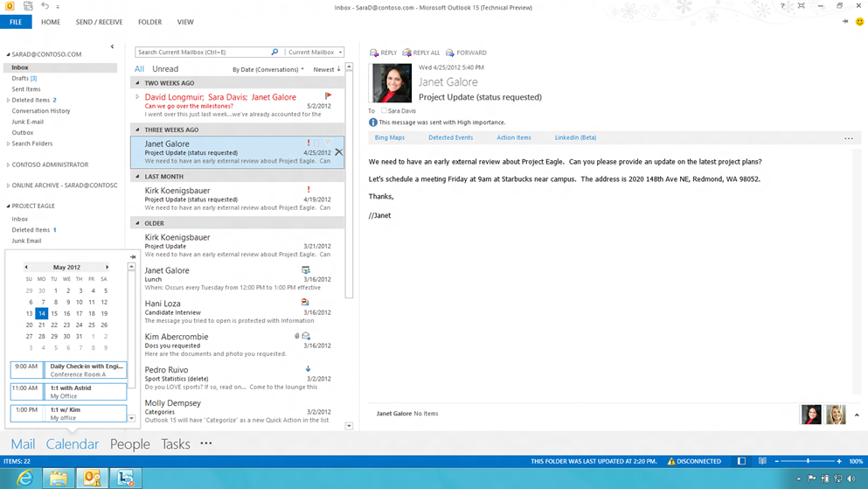Collapse the Older group

[x=137, y=223]
